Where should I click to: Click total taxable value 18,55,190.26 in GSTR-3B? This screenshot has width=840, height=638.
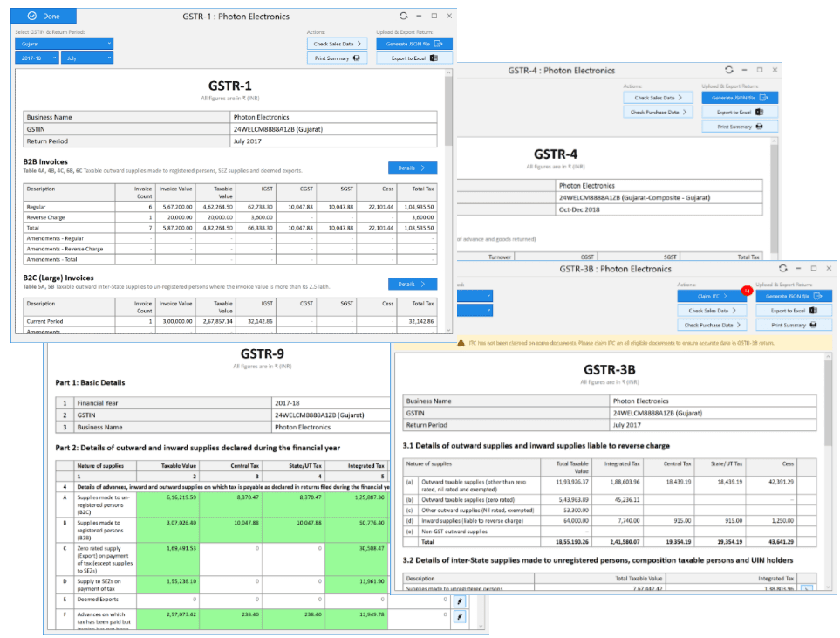(x=571, y=542)
